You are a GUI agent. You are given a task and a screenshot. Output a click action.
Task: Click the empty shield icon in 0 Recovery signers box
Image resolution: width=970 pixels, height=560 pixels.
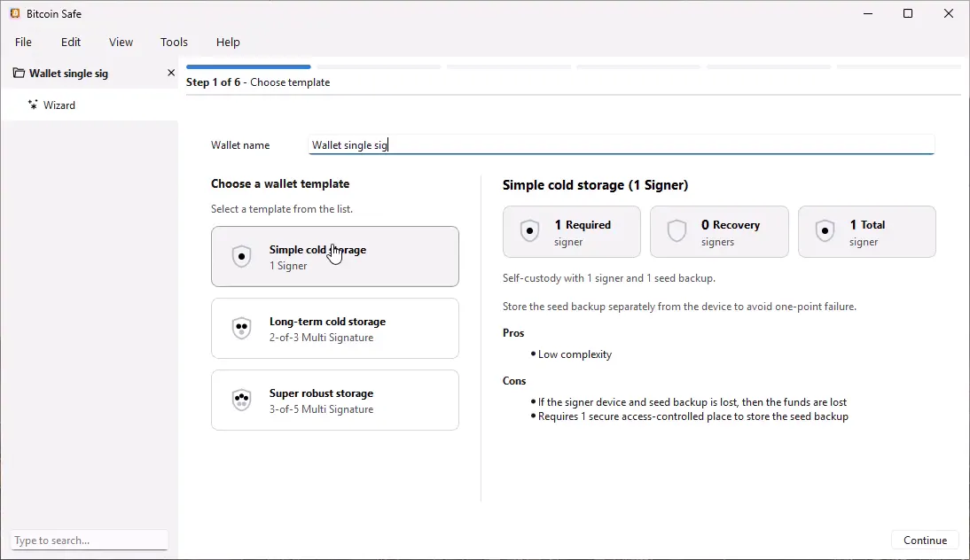(x=677, y=231)
